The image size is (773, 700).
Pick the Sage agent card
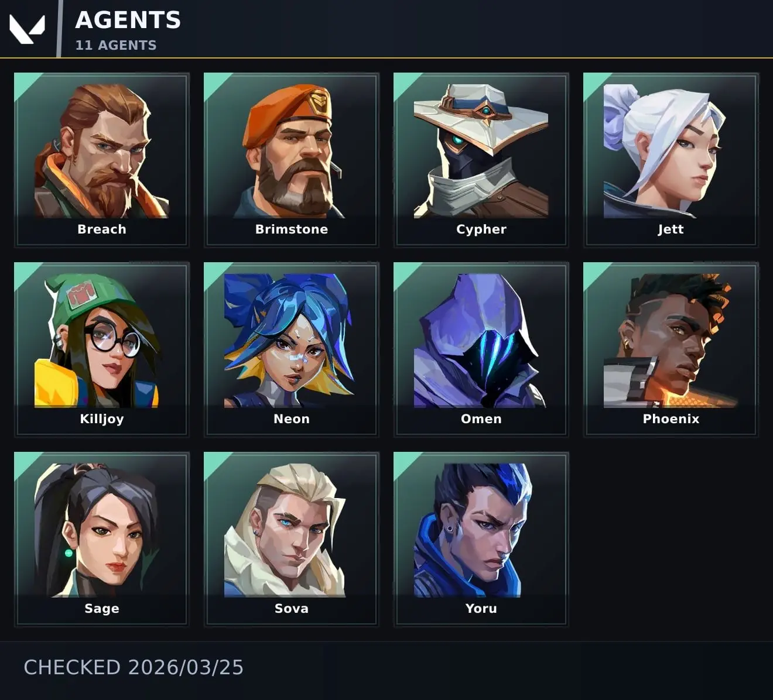(102, 539)
